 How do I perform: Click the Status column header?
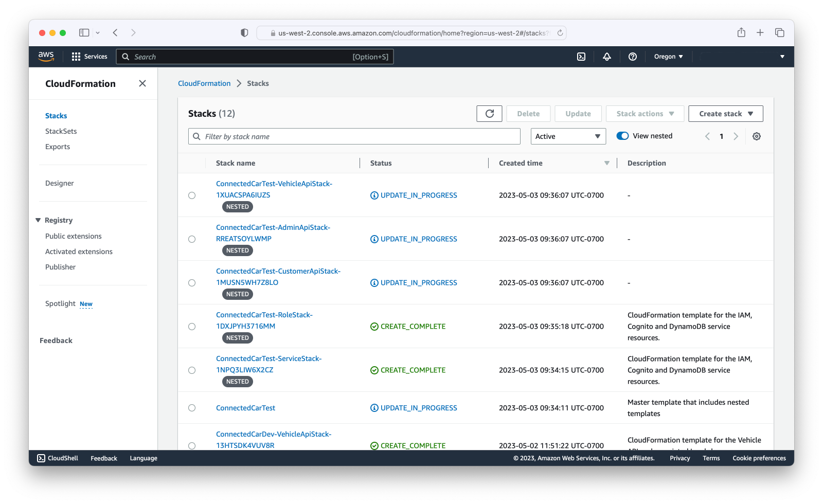coord(381,163)
